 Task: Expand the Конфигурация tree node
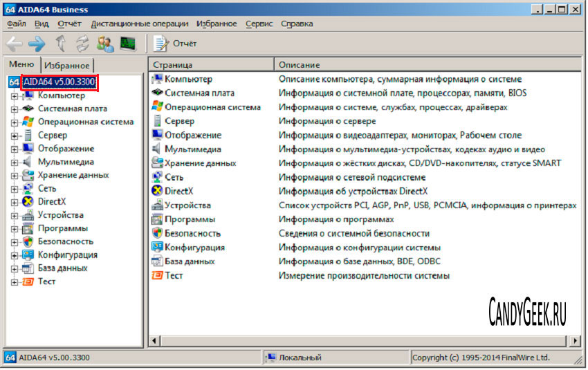pyautogui.click(x=15, y=256)
